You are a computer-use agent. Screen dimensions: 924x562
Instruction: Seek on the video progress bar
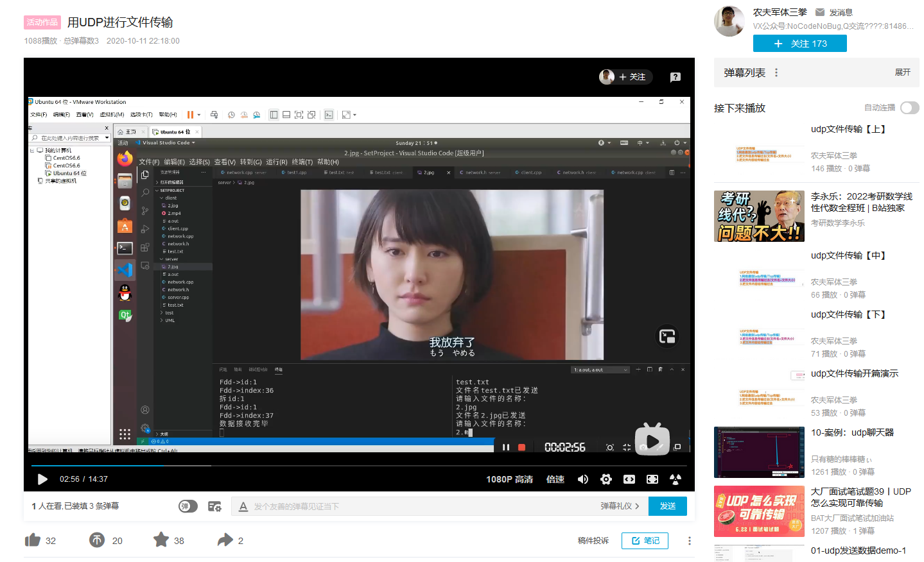359,465
